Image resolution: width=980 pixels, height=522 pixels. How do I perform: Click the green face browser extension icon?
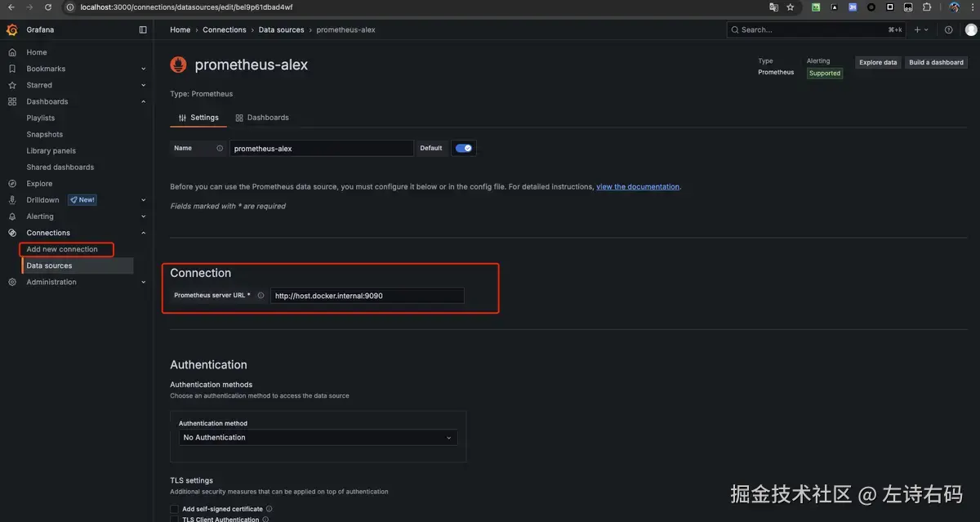816,7
